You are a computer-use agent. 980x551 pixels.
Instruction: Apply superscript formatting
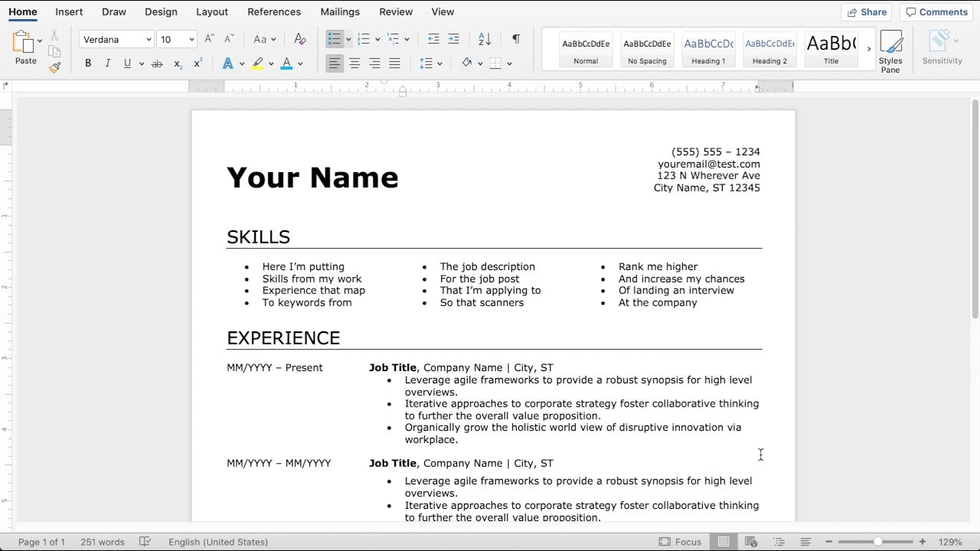197,64
